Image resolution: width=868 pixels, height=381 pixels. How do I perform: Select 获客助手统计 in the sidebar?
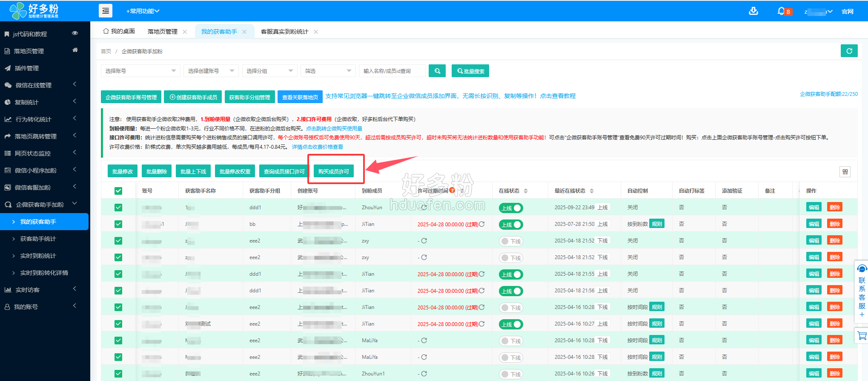(38, 239)
